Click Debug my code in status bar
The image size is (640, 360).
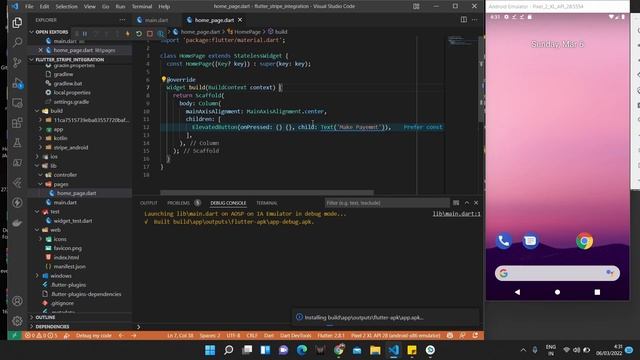point(93,336)
